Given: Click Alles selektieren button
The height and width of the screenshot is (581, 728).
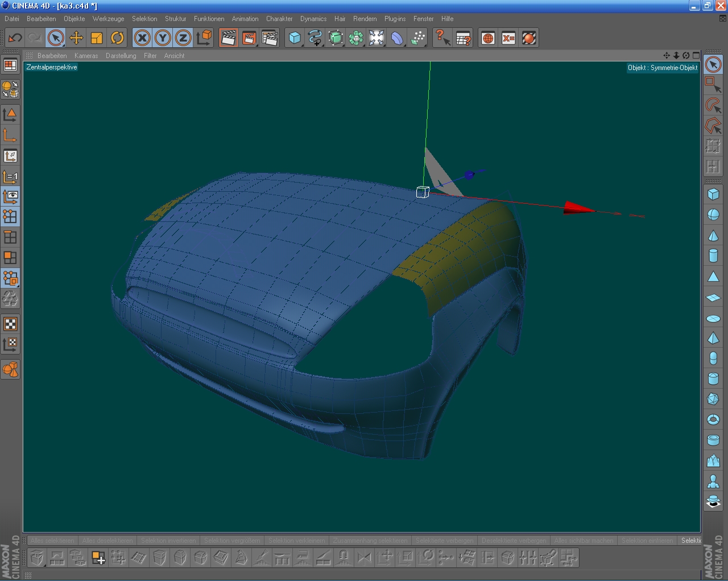Looking at the screenshot, I should pos(52,541).
